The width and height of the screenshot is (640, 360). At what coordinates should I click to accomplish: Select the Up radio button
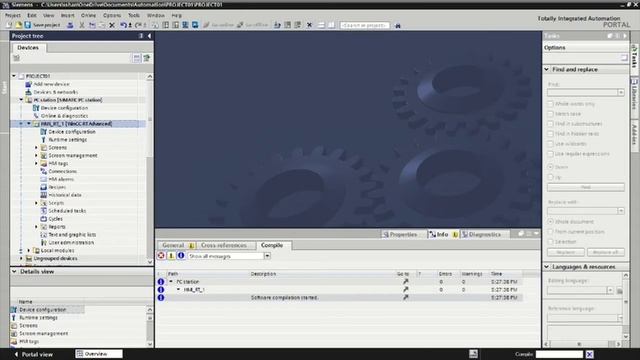tap(550, 177)
